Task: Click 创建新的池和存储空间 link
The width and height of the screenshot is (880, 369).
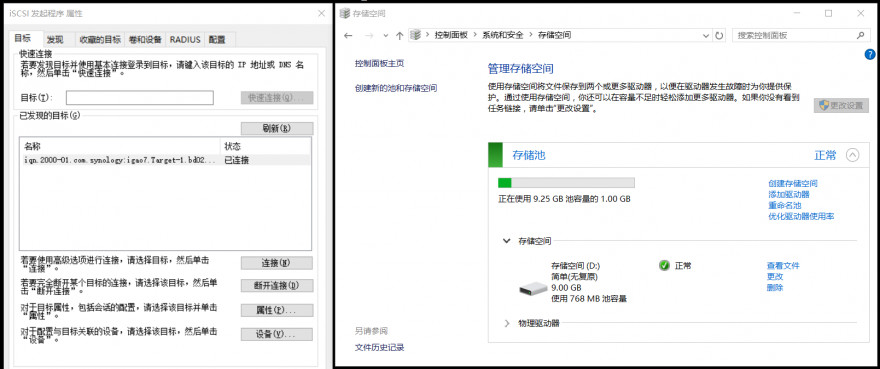Action: (396, 88)
